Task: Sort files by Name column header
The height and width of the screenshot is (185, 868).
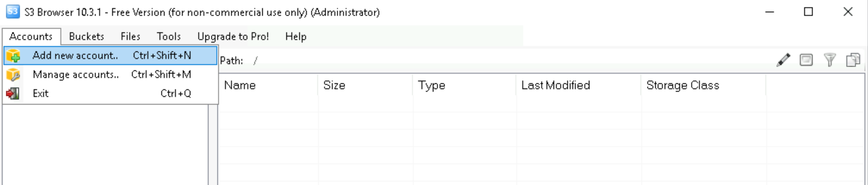Action: (x=240, y=85)
